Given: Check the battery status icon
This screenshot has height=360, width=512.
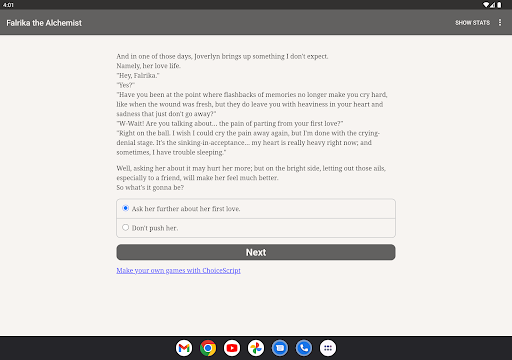Looking at the screenshot, I should pyautogui.click(x=499, y=5).
